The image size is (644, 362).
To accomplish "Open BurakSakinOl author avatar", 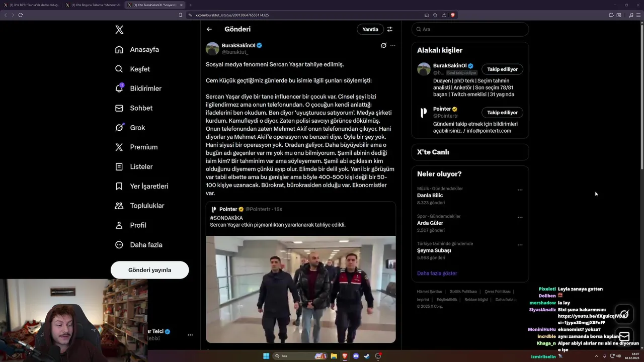I will 212,49.
